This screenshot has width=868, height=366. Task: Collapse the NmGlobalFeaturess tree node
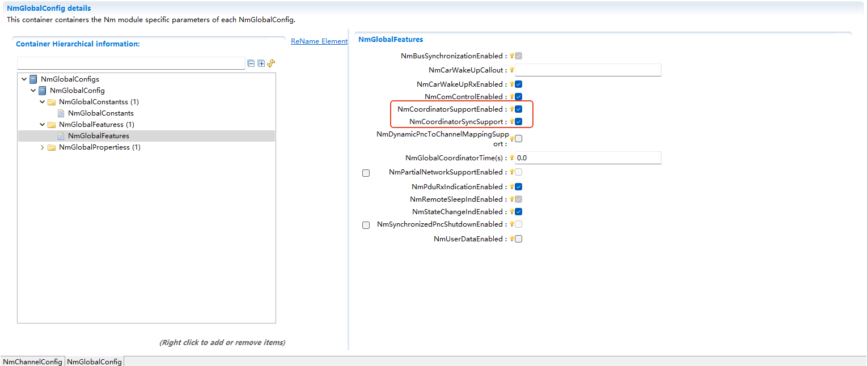tap(42, 124)
